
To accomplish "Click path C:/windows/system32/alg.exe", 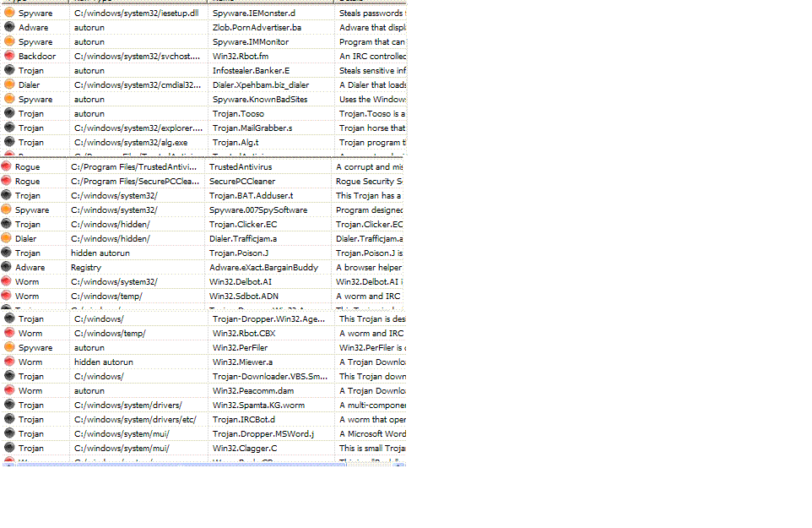I will tap(131, 143).
